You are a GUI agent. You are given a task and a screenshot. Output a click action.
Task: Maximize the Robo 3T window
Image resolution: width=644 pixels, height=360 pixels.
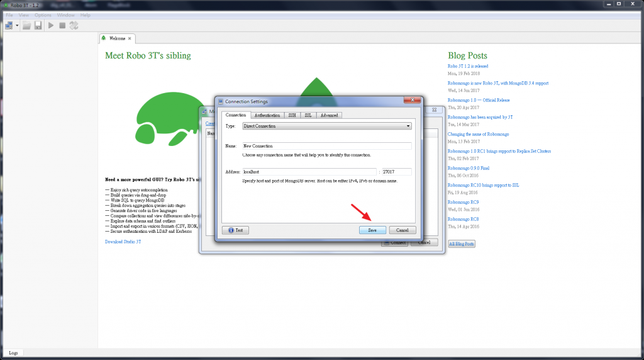tap(619, 4)
